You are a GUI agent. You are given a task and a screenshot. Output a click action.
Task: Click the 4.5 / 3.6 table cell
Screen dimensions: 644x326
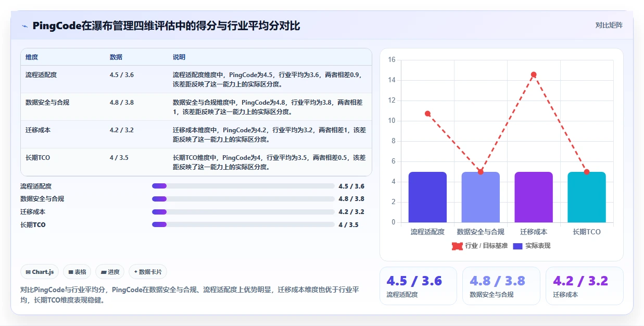pos(122,75)
